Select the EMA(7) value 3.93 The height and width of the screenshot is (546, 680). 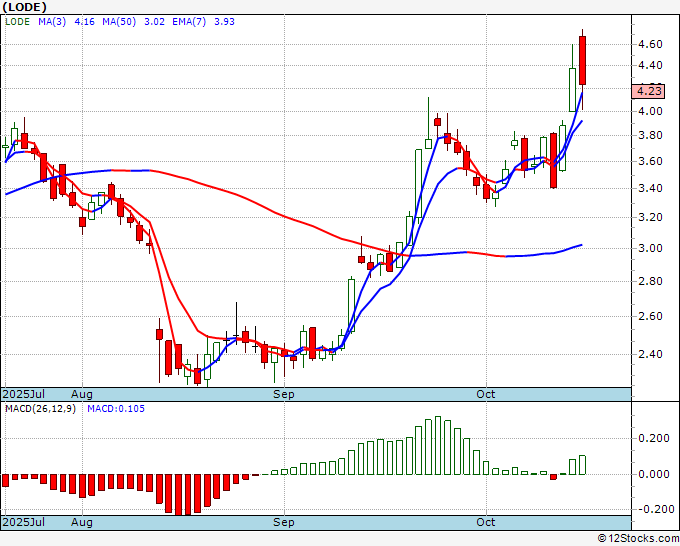[224, 22]
